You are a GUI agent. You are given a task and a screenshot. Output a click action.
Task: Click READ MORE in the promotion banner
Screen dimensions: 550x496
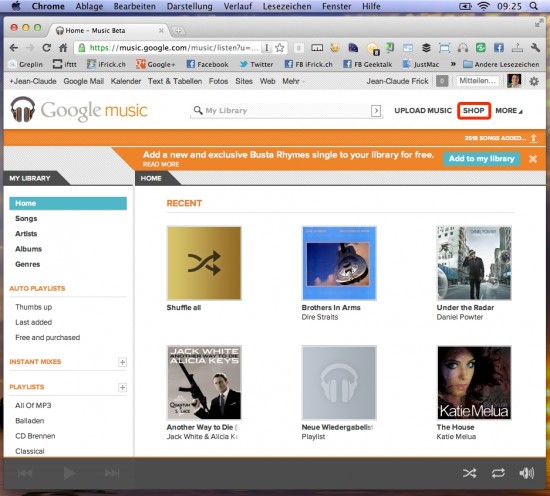pyautogui.click(x=161, y=165)
